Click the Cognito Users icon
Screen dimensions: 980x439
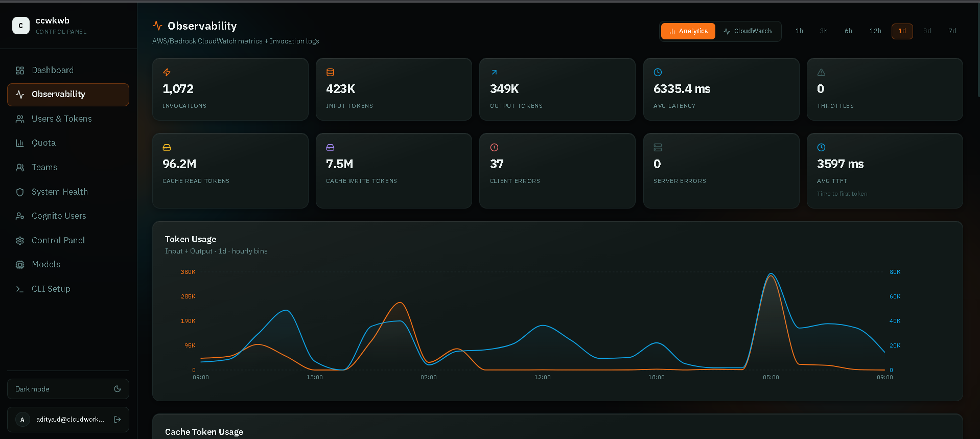point(20,216)
